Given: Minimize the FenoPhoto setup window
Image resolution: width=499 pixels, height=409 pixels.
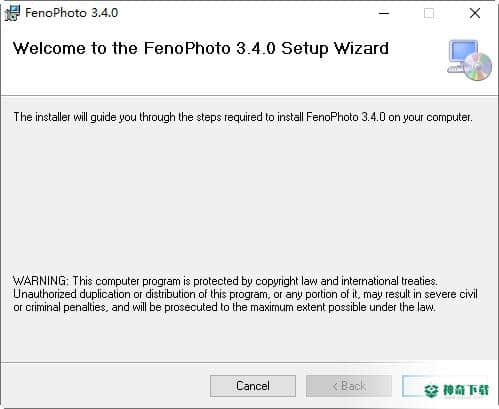Looking at the screenshot, I should (384, 13).
